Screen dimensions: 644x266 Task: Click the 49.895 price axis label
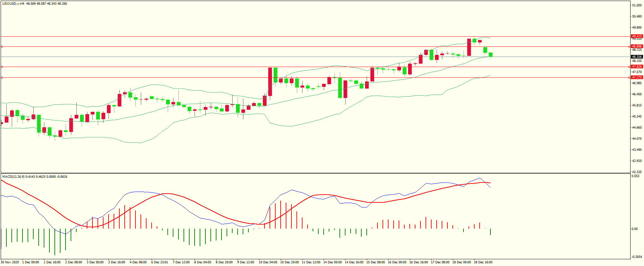[637, 28]
